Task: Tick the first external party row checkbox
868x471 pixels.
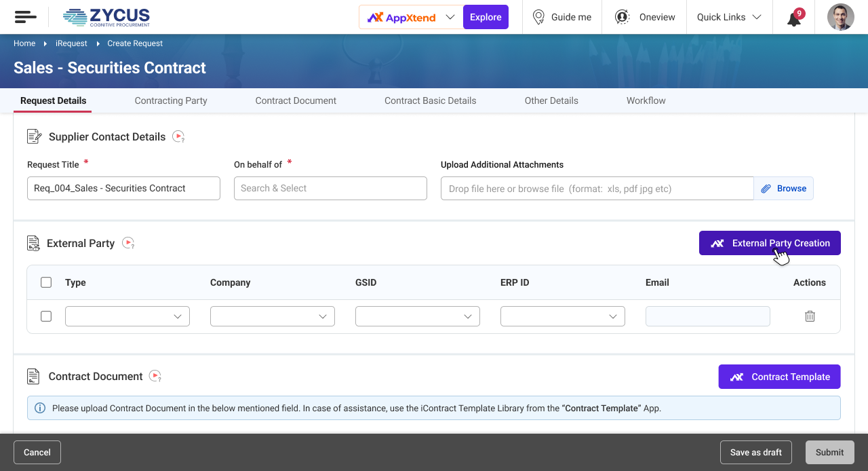Action: (46, 316)
